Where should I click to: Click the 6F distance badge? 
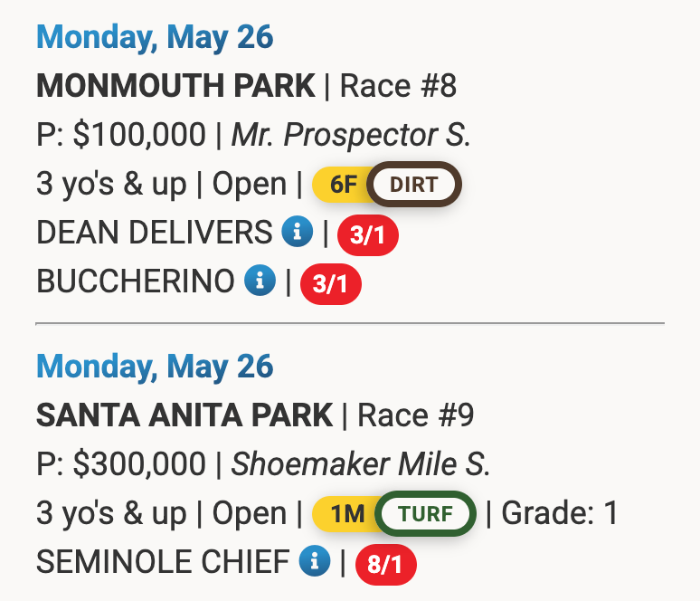342,184
